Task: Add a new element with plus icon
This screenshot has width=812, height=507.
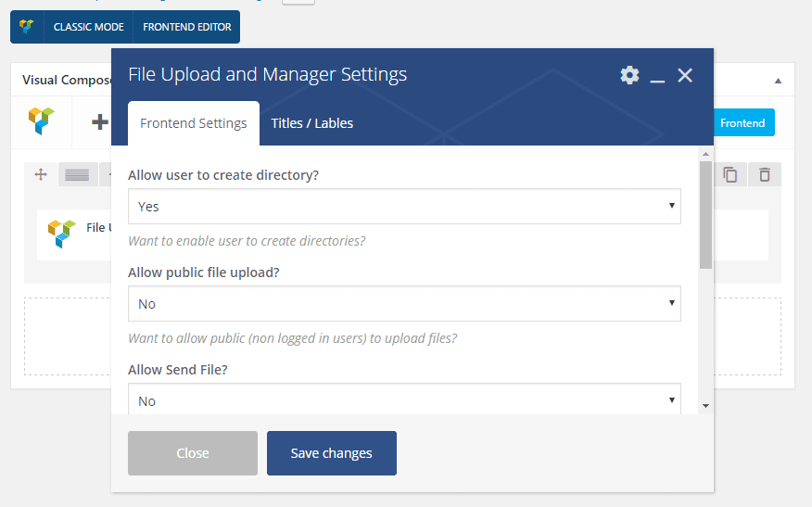Action: tap(99, 122)
